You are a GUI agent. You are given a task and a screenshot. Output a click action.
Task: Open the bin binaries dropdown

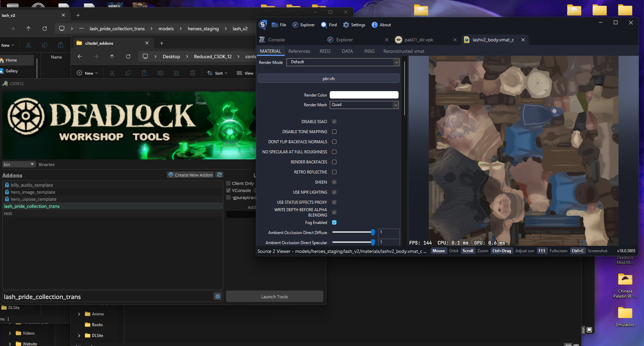[x=19, y=164]
